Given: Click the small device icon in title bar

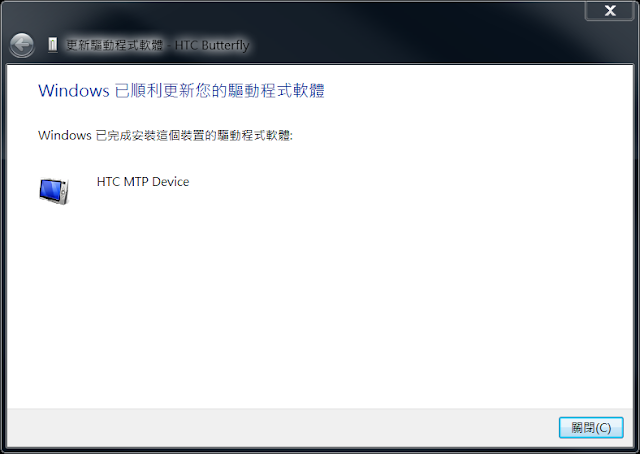Looking at the screenshot, I should (x=53, y=45).
